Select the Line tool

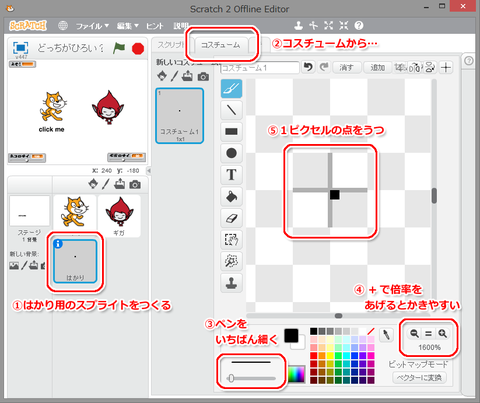(x=231, y=110)
